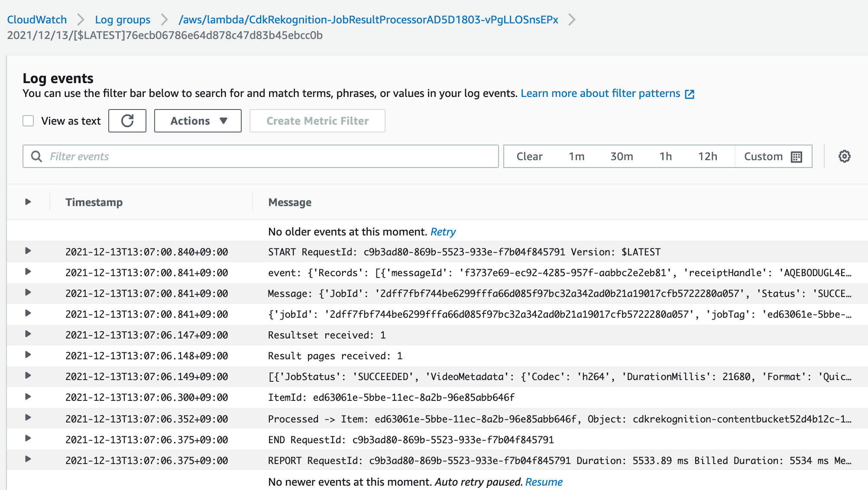Expand the JobStatus SUCCEEDED log row

pos(28,376)
